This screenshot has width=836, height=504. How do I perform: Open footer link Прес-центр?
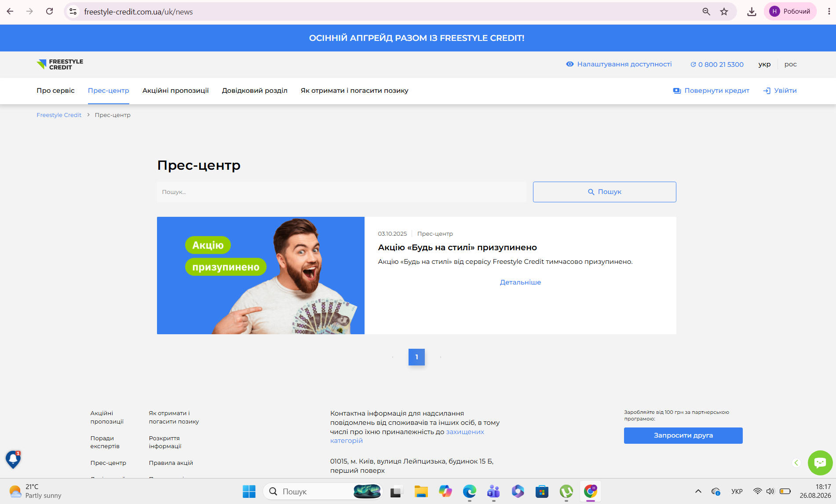click(x=108, y=463)
